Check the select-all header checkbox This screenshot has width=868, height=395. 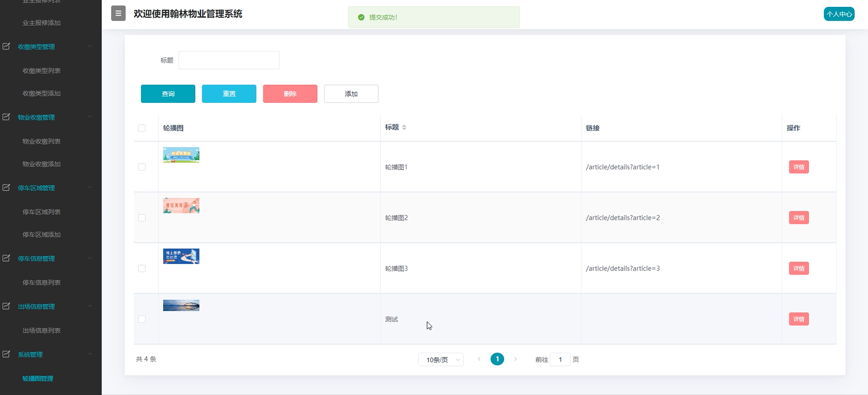pyautogui.click(x=142, y=128)
